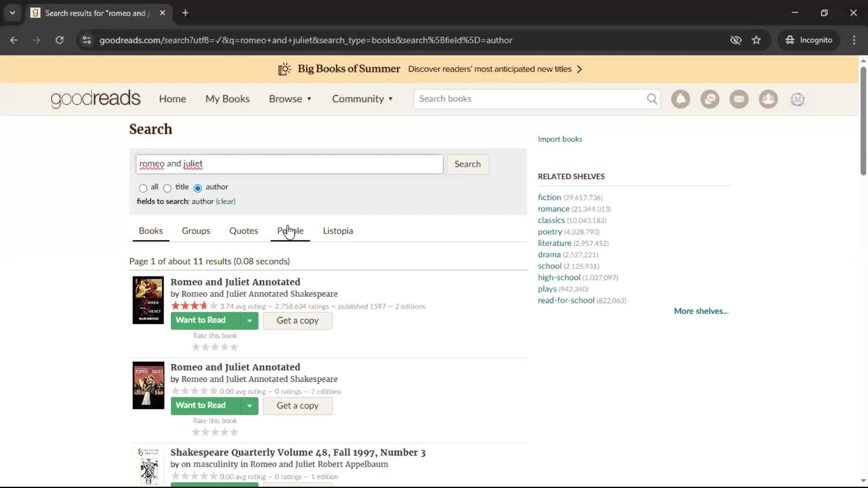Rate second Romeo and Juliet Annotated three stars
Screen dimensions: 868x488
coord(215,432)
